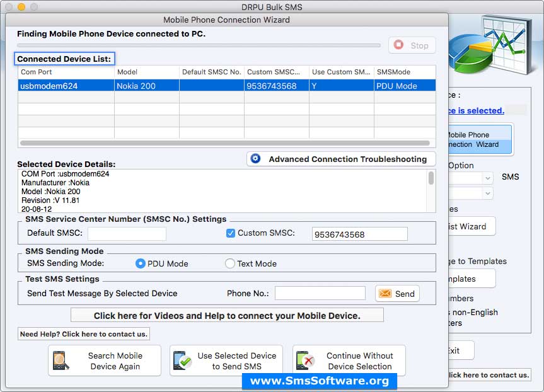Enable or disable Custom SMSC checkbox
This screenshot has height=392, width=544.
[x=230, y=233]
